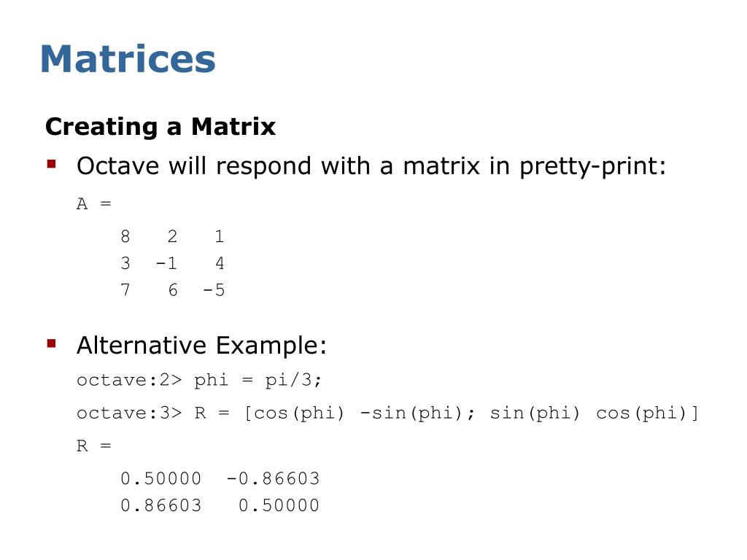This screenshot has width=747, height=560.
Task: Click the -0.86603 value in matrix R
Action: point(273,478)
